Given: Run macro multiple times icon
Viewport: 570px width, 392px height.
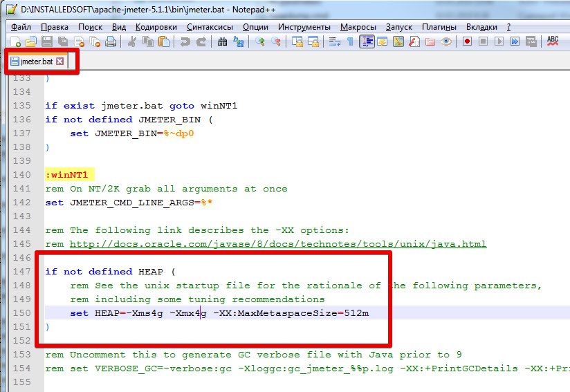Looking at the screenshot, I should coord(515,41).
